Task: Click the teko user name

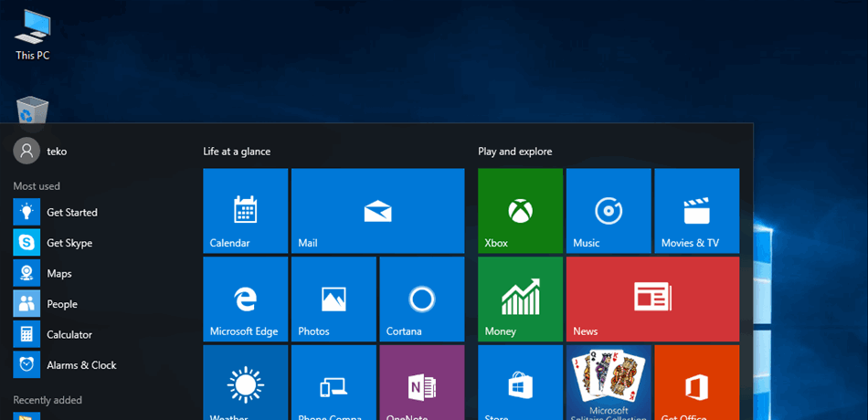Action: coord(57,151)
